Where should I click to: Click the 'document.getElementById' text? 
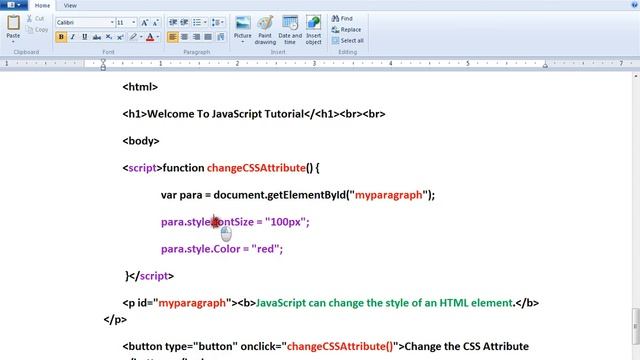coord(280,195)
